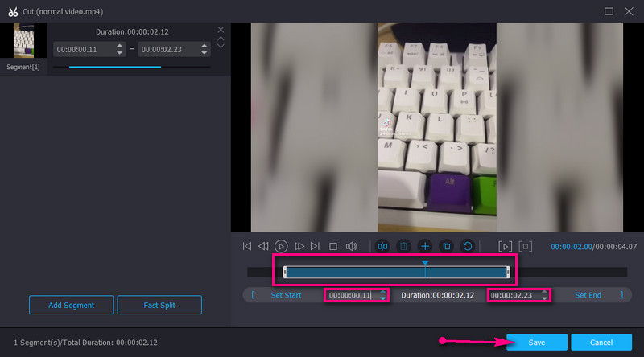Step back one frame
Screen dimensions: 644x357
tap(263, 246)
